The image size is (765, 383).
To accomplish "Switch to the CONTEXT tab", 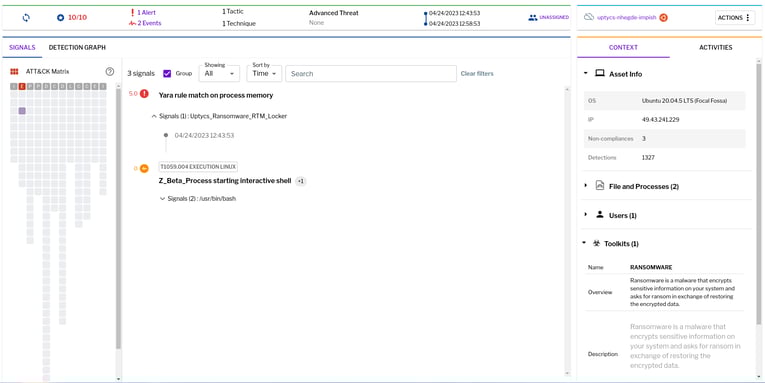I will coord(623,47).
